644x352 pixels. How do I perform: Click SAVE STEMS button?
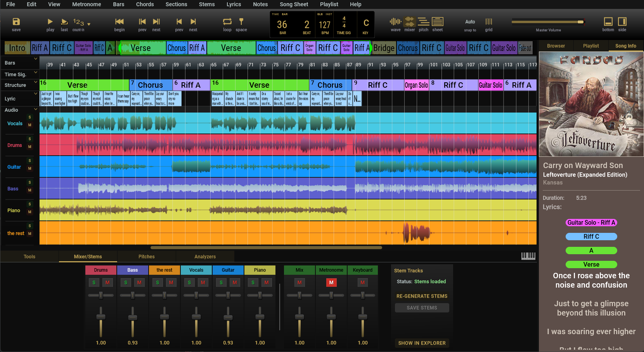[422, 308]
